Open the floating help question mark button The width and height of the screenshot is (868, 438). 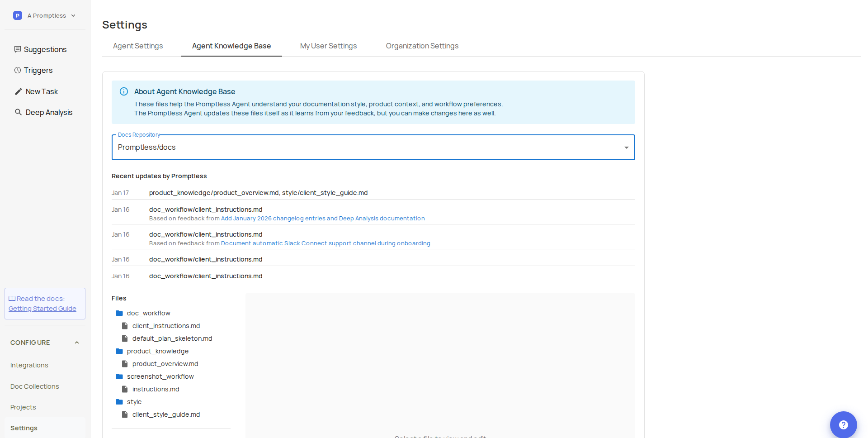pos(843,424)
